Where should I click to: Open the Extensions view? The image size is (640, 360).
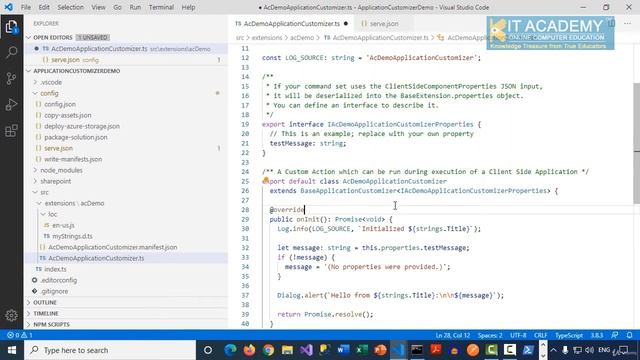[x=11, y=131]
